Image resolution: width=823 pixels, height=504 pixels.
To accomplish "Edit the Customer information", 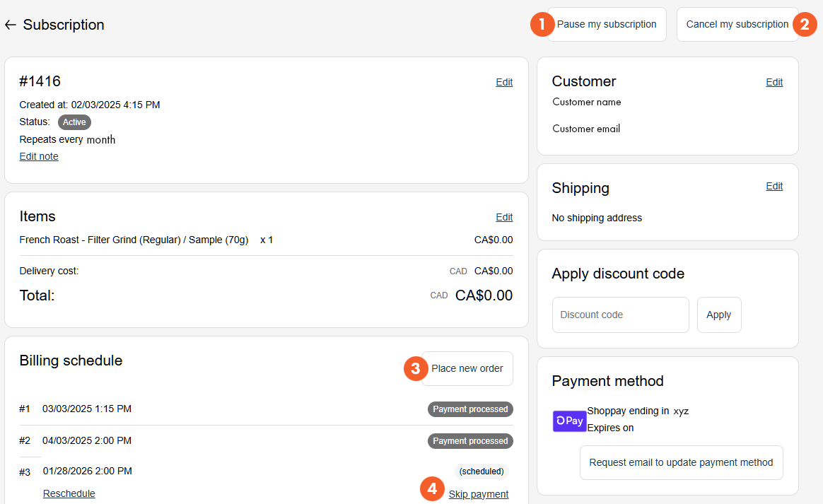I will click(x=774, y=82).
